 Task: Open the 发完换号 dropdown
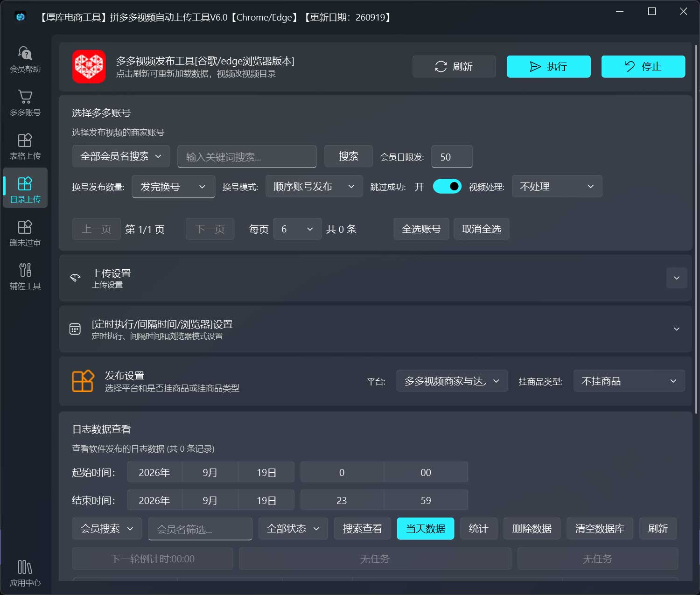[174, 187]
